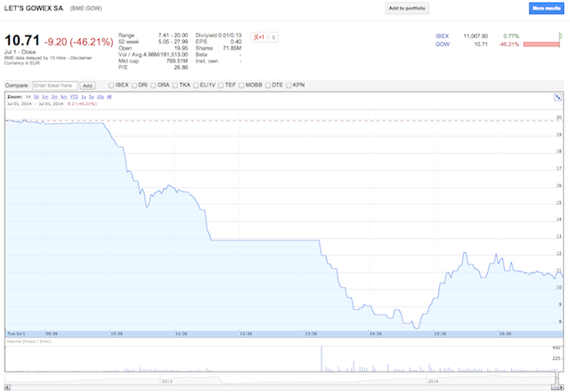
Task: Choose the 1y zoom range
Action: 84,97
